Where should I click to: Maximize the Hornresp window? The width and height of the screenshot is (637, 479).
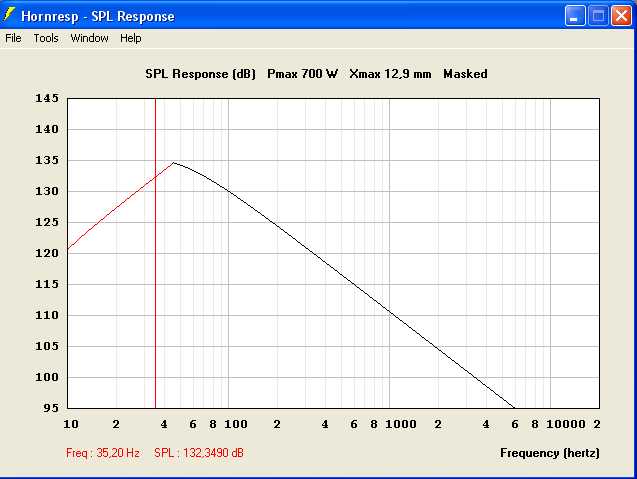598,16
